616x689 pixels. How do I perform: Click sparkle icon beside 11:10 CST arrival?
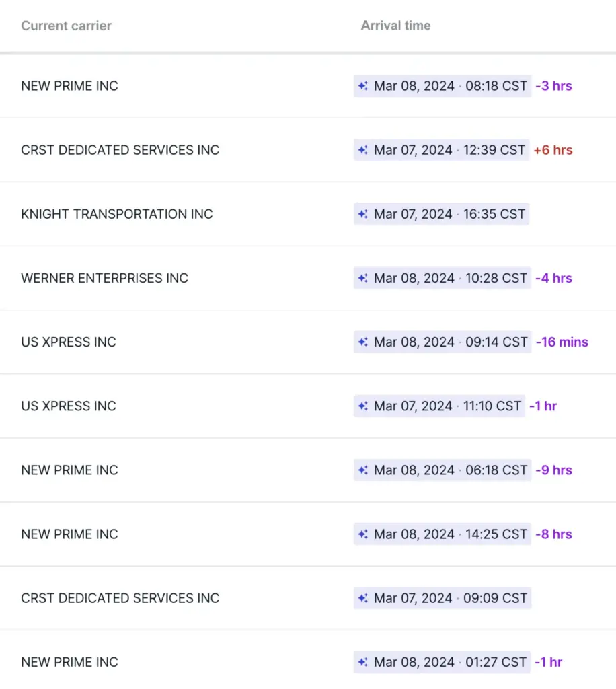click(x=363, y=406)
